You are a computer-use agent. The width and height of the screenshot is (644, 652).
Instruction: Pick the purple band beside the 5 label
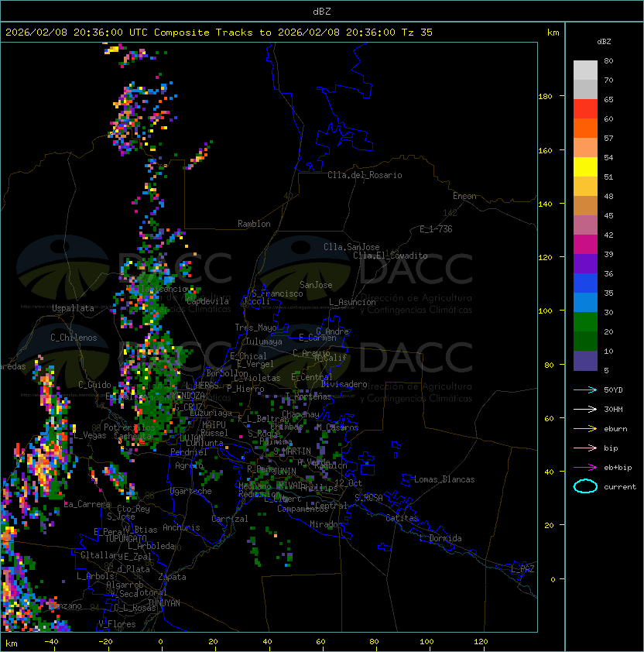point(585,361)
